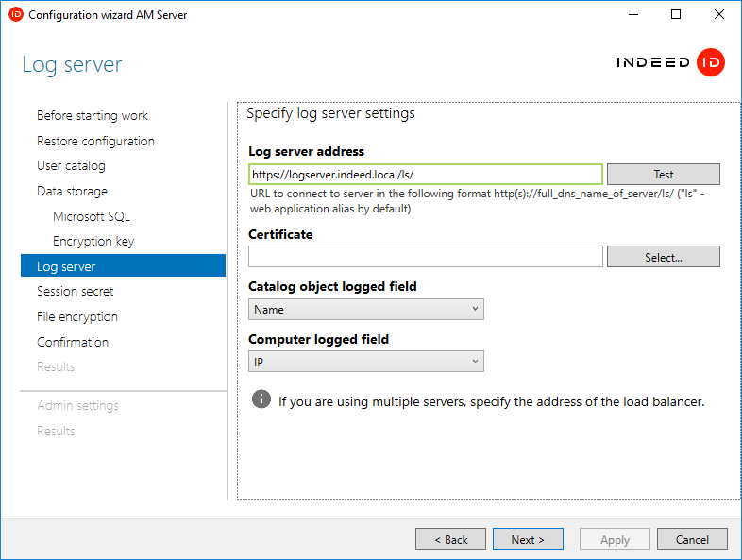Screen dimensions: 742x560
Task: Select the Data storage step
Action: (x=72, y=191)
